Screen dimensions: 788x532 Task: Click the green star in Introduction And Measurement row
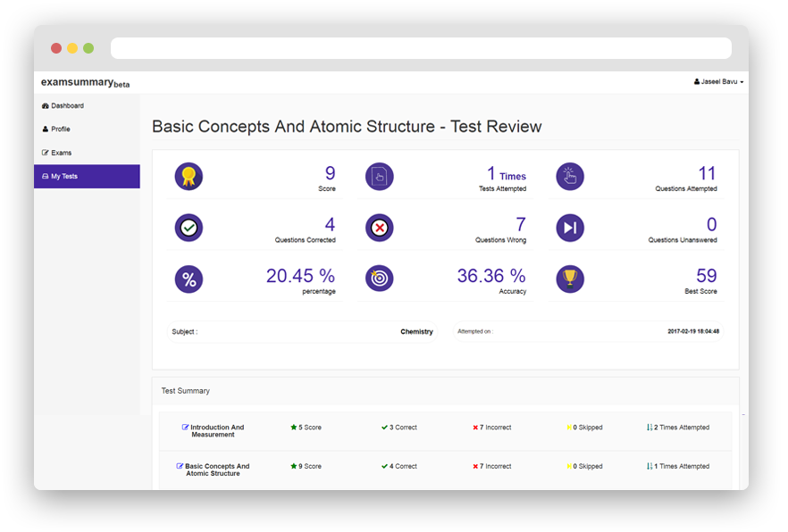coord(293,427)
